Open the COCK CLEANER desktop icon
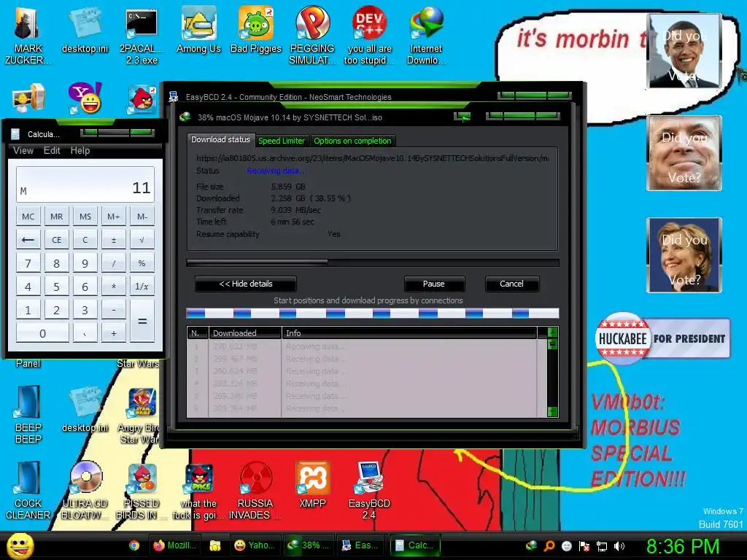The image size is (747, 560). point(28,491)
